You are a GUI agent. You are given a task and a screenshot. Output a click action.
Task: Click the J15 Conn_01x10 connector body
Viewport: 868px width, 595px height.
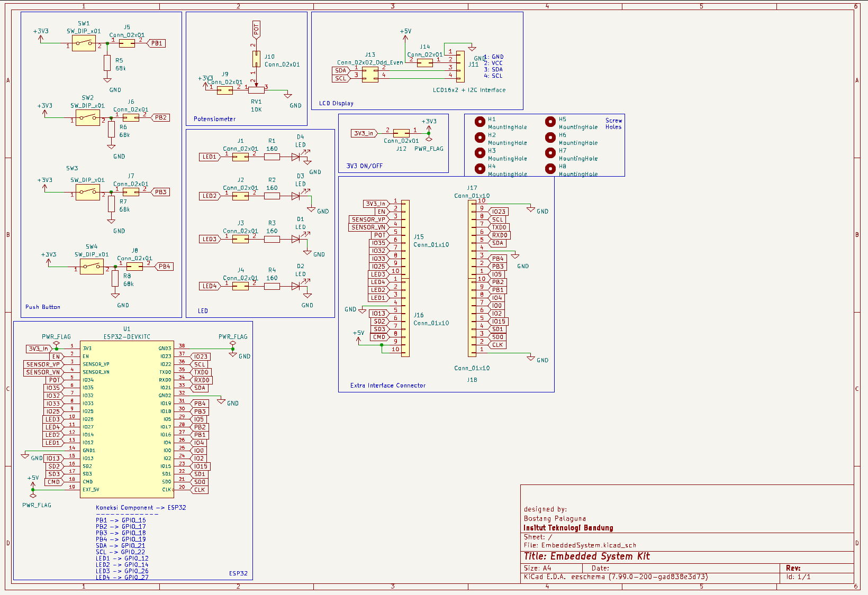405,239
